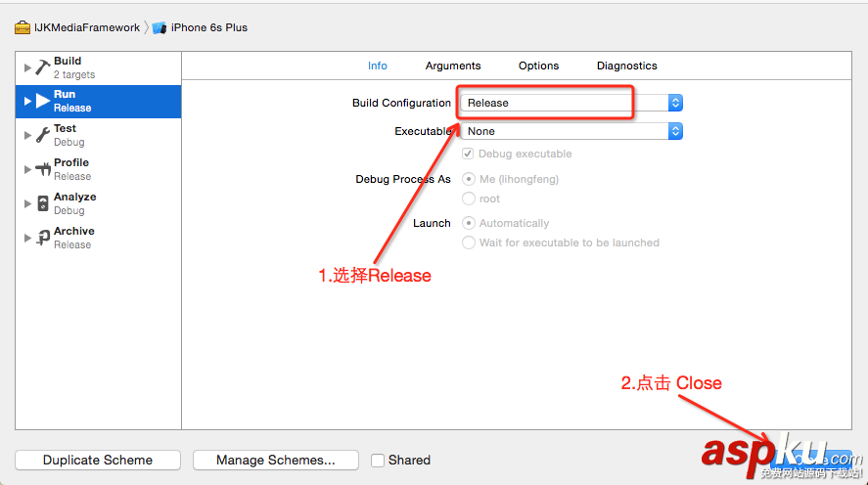This screenshot has width=868, height=485.
Task: Enable the Shared scheme checkbox
Action: (378, 461)
